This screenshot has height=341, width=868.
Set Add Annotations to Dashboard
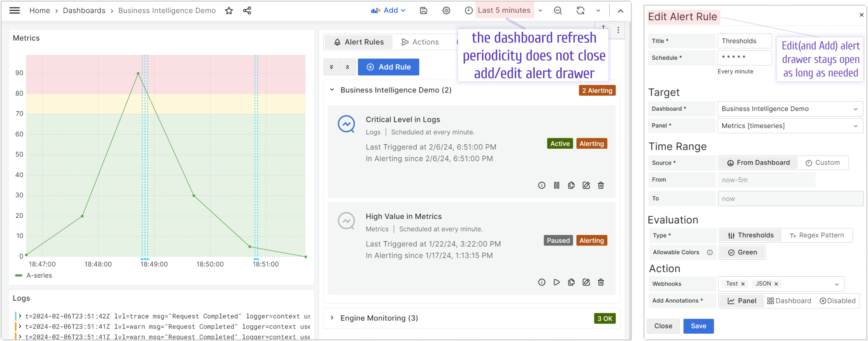pyautogui.click(x=789, y=301)
